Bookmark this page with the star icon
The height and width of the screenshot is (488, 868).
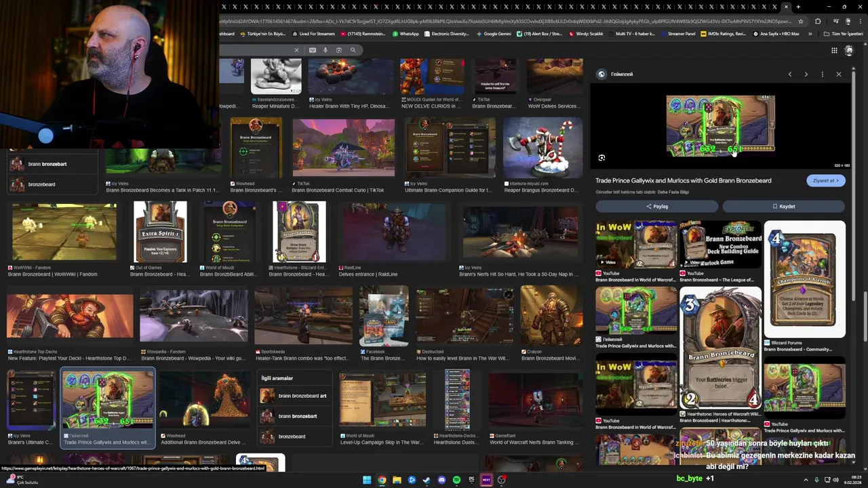[801, 21]
